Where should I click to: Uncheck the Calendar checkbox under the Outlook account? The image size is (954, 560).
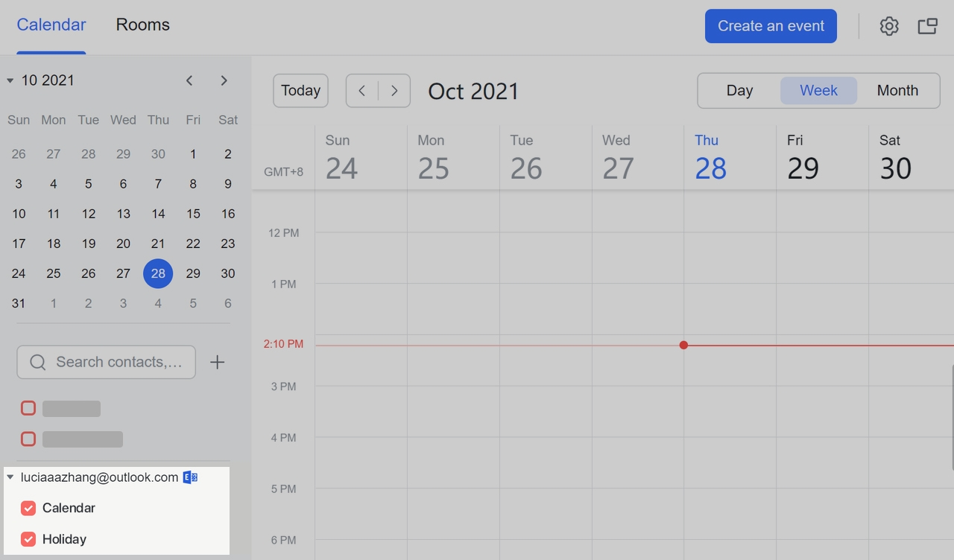pyautogui.click(x=28, y=508)
